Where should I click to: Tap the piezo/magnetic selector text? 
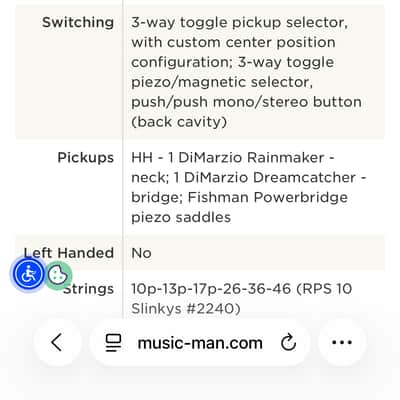222,82
